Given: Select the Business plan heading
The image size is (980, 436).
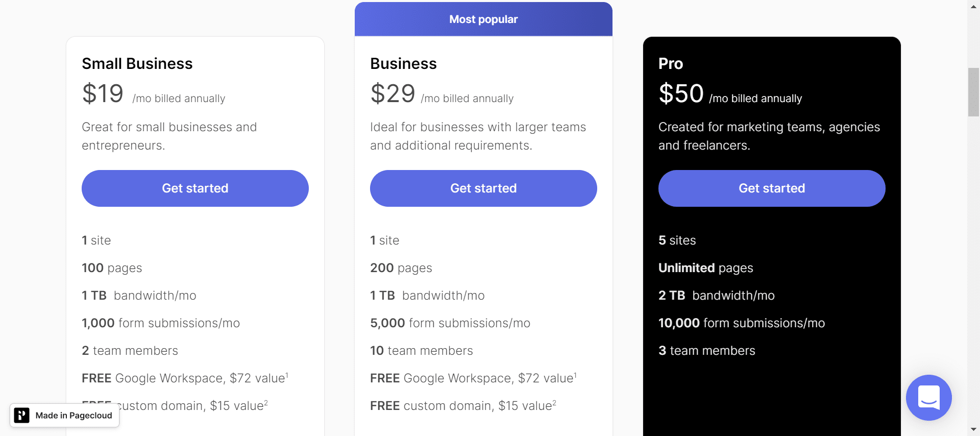Looking at the screenshot, I should pos(403,64).
